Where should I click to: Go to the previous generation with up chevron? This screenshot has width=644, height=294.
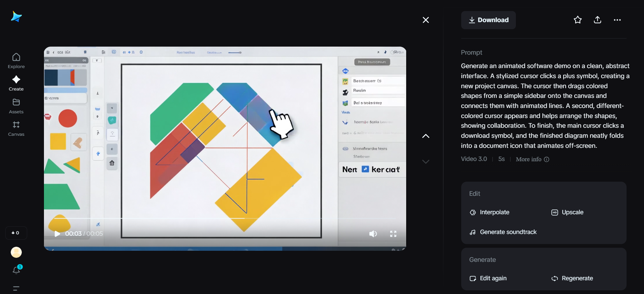click(426, 136)
